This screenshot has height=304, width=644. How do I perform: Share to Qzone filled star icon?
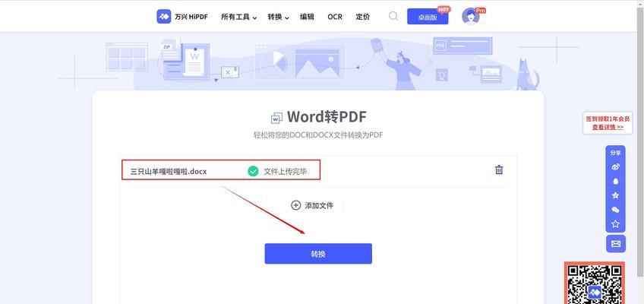(x=615, y=195)
